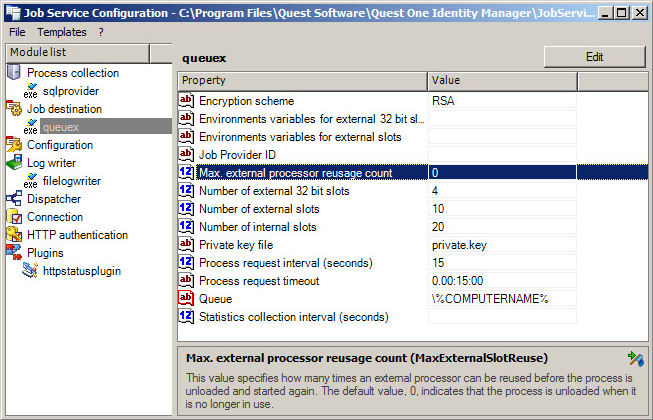Select the httpstatusplugin tree item
The width and height of the screenshot is (653, 420).
click(x=82, y=271)
